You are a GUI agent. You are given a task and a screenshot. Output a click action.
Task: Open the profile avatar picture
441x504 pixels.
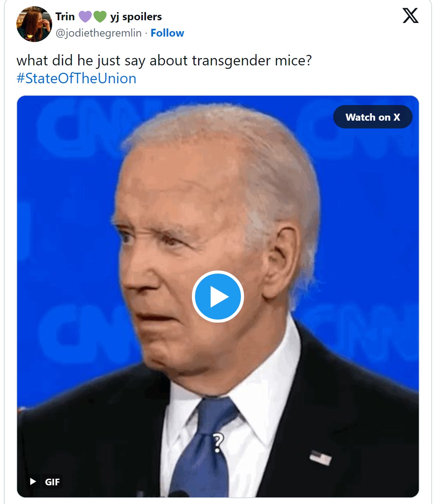[x=34, y=24]
